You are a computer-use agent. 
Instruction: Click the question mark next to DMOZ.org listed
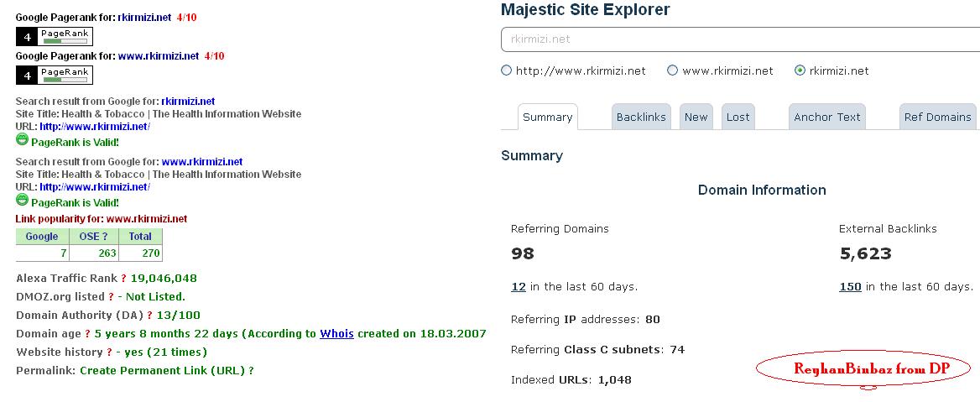click(x=111, y=297)
